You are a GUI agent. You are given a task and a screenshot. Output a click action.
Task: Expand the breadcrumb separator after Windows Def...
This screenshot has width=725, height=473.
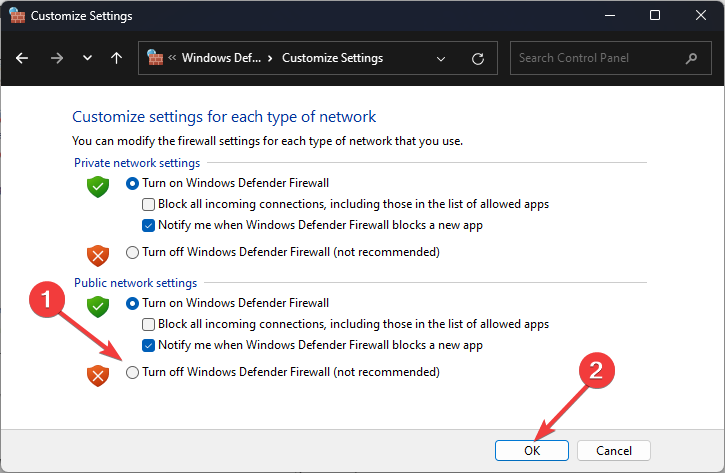[270, 58]
